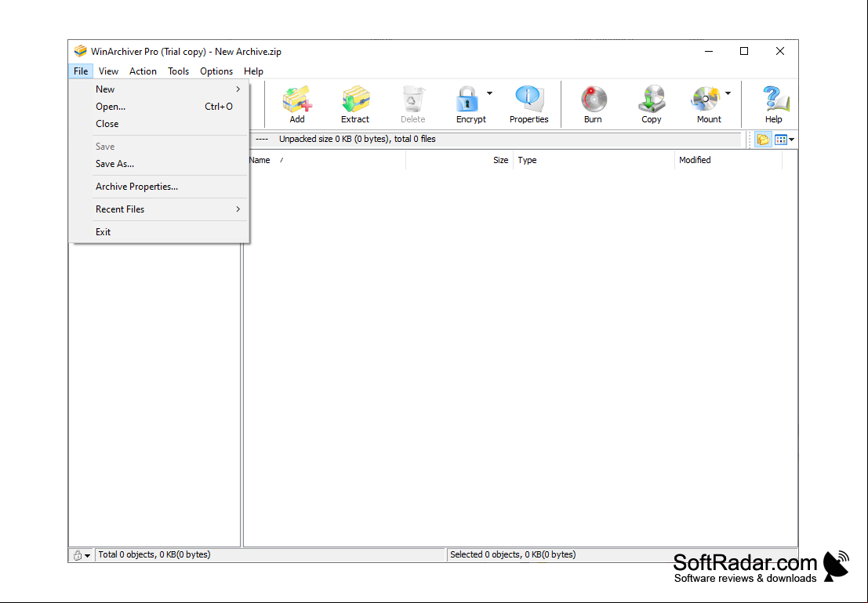The image size is (868, 603).
Task: Open the Action menu
Action: click(143, 71)
